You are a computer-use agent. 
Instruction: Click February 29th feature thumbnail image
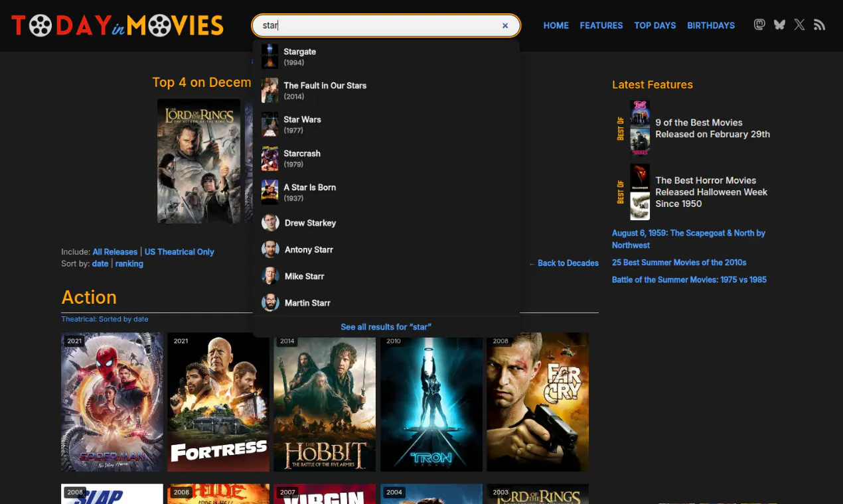[x=640, y=128]
